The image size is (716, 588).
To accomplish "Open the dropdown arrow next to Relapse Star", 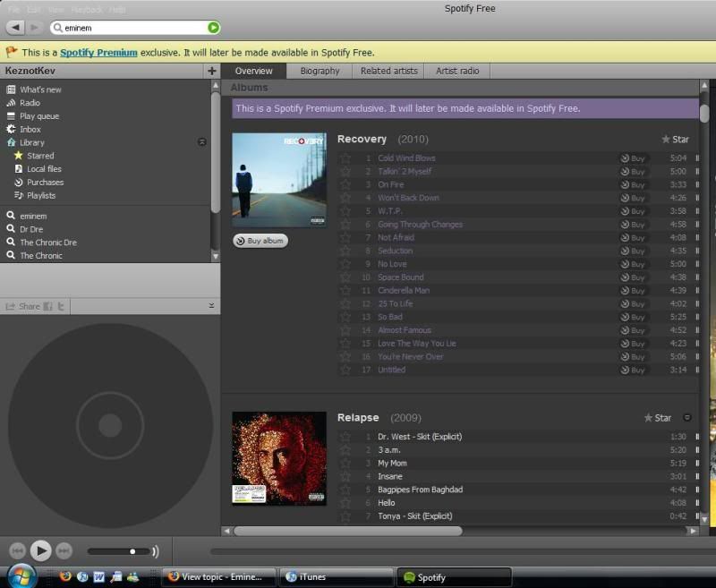I will [x=686, y=418].
